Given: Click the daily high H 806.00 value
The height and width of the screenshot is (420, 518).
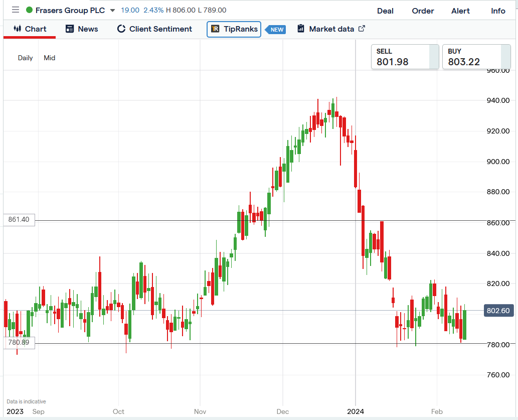Looking at the screenshot, I should 181,10.
